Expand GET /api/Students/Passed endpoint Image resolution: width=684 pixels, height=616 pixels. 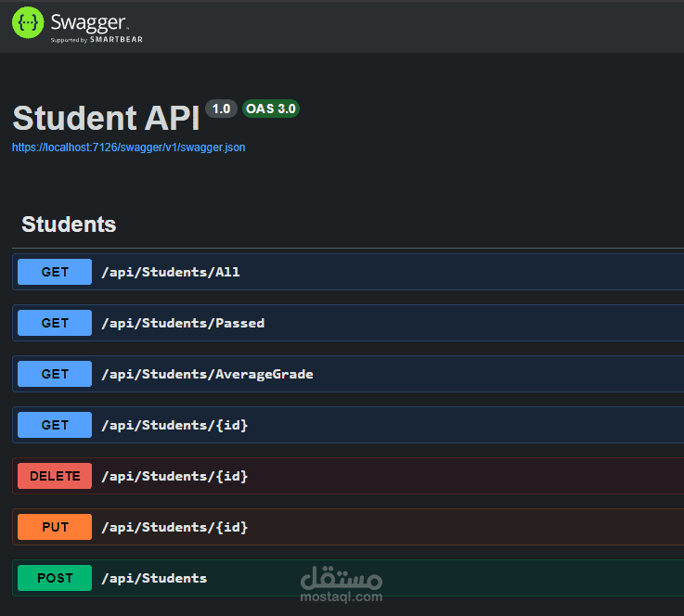pyautogui.click(x=348, y=323)
